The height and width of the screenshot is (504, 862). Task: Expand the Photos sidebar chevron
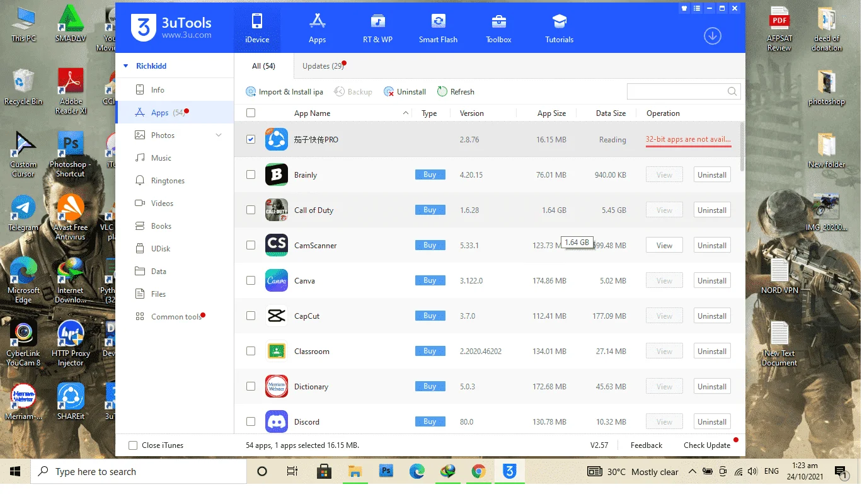[x=219, y=135]
